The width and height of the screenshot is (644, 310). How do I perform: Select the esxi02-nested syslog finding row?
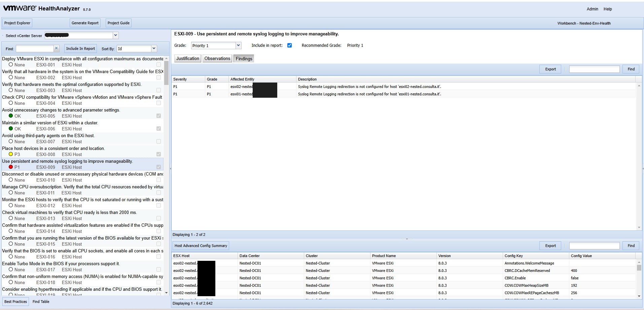(x=404, y=87)
